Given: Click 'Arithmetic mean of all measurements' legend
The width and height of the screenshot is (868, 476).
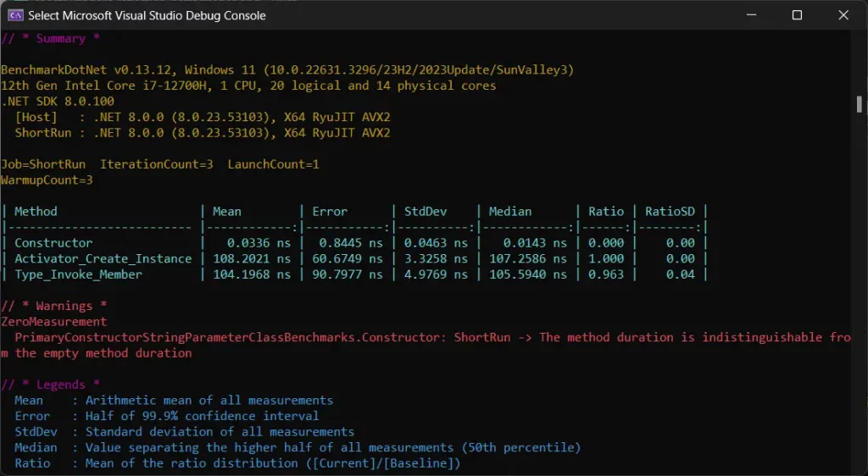Looking at the screenshot, I should (x=209, y=401).
